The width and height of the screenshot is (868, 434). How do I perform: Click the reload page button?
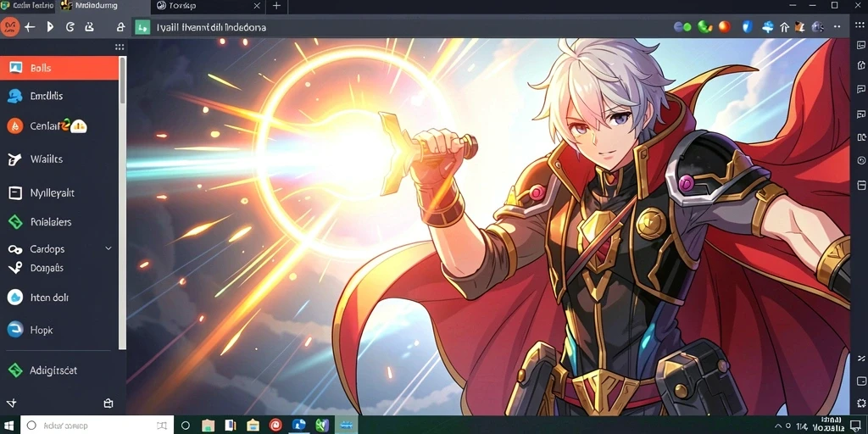pos(70,26)
